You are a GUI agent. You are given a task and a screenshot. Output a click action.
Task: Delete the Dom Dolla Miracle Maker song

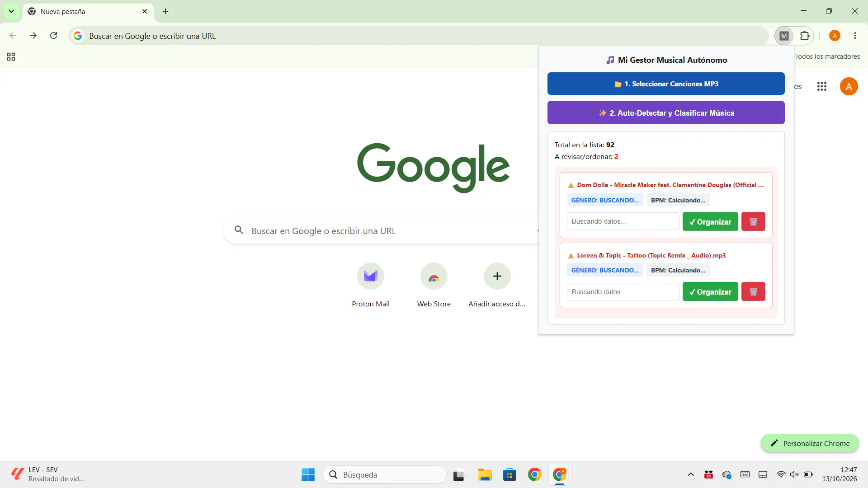753,221
